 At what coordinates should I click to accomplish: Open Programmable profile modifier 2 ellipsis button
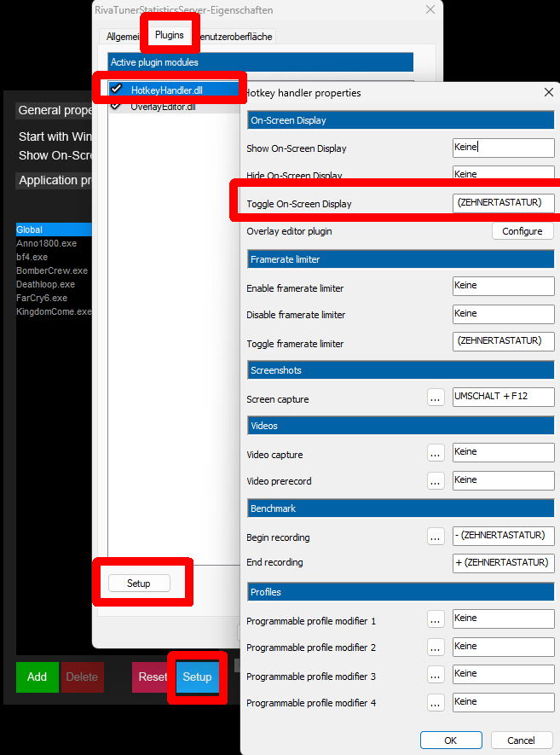click(436, 648)
